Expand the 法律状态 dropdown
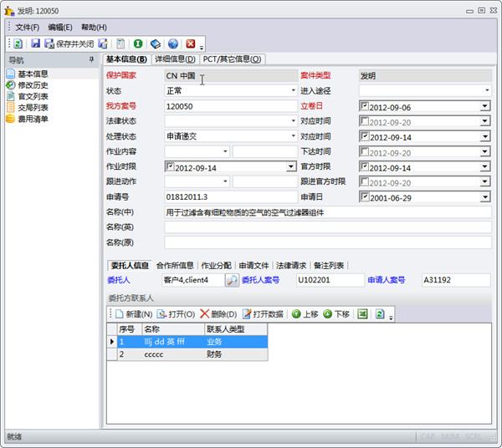502x448 pixels. tap(293, 121)
